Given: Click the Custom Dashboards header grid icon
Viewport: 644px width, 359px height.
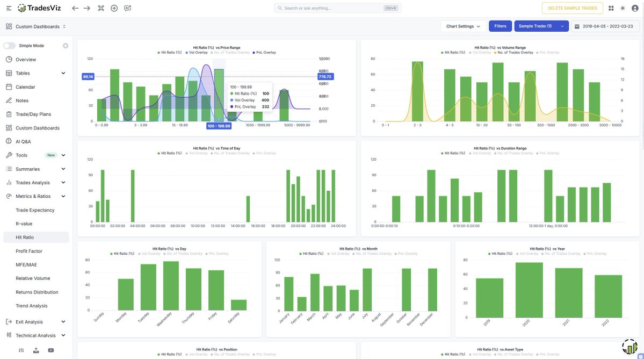Looking at the screenshot, I should (x=9, y=26).
